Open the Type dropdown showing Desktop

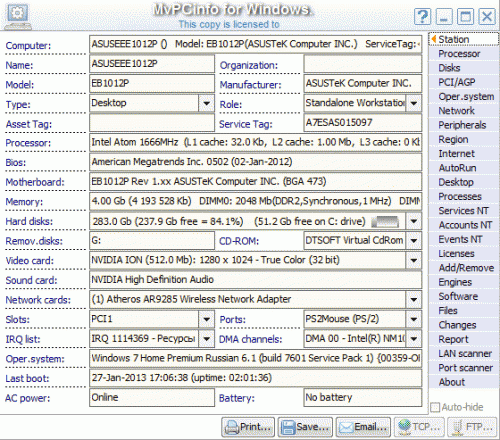[206, 103]
